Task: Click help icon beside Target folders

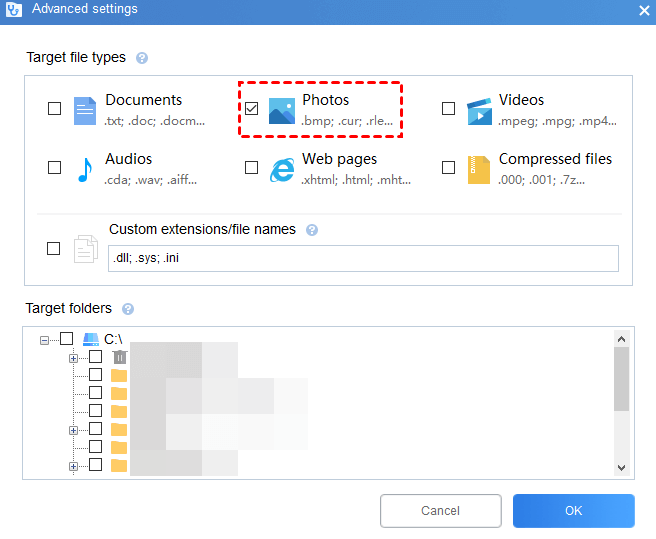Action: [127, 309]
